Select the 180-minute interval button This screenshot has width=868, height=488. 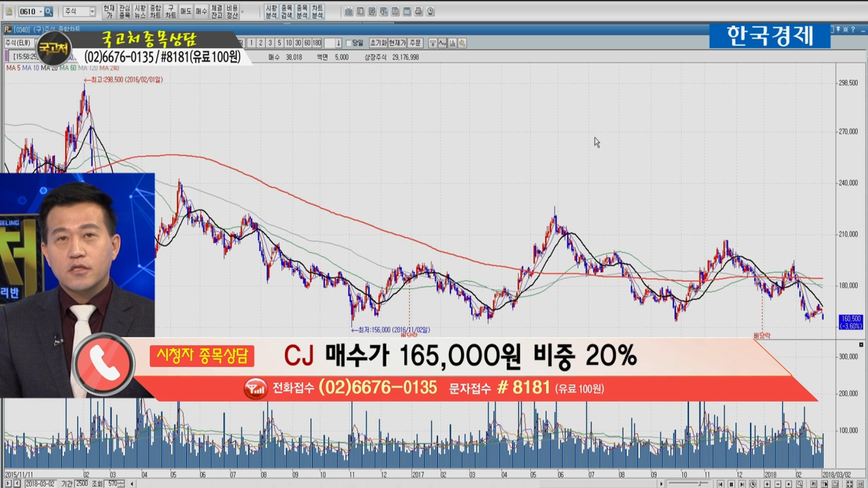(317, 43)
